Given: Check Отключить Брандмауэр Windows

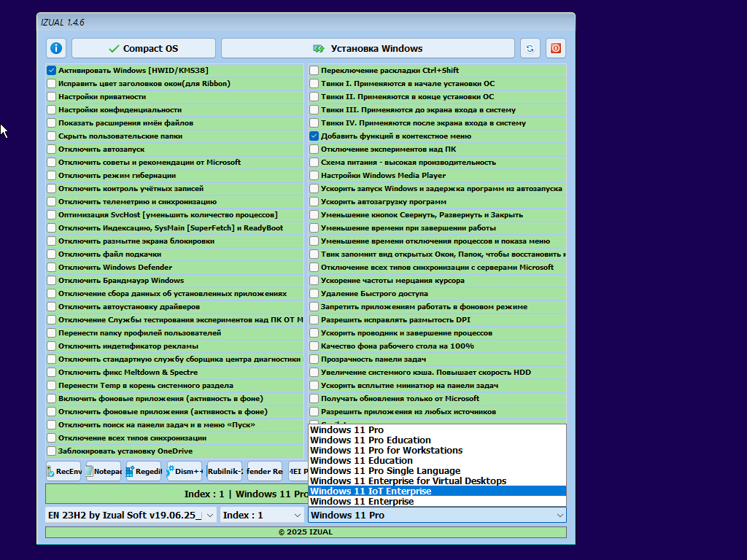Looking at the screenshot, I should coord(52,281).
